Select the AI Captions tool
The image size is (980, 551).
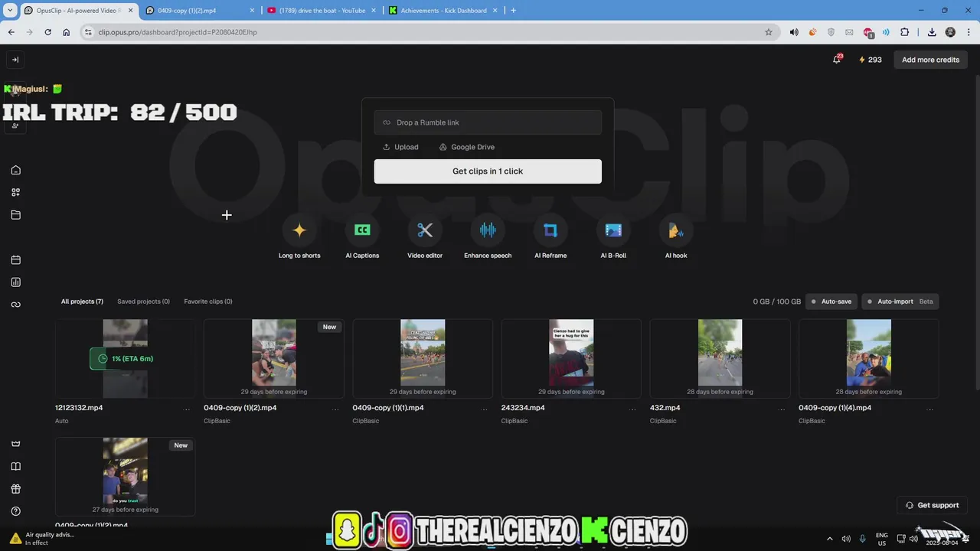(362, 238)
